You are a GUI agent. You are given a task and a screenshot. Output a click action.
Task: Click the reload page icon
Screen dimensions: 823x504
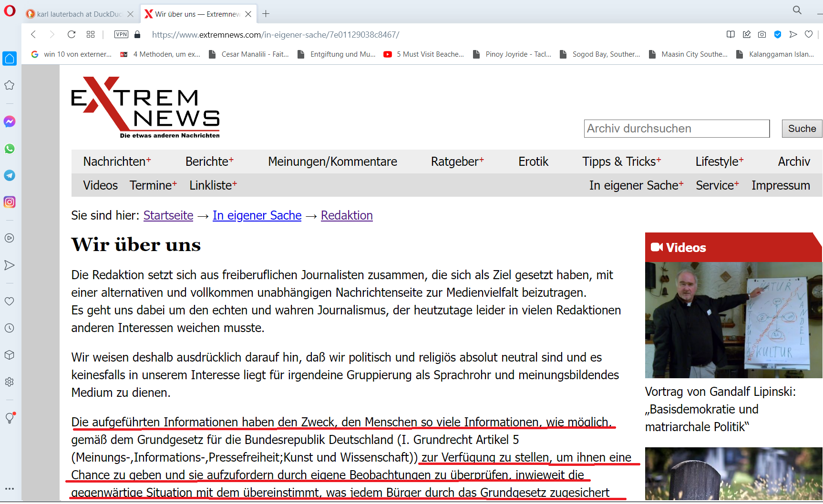point(72,34)
